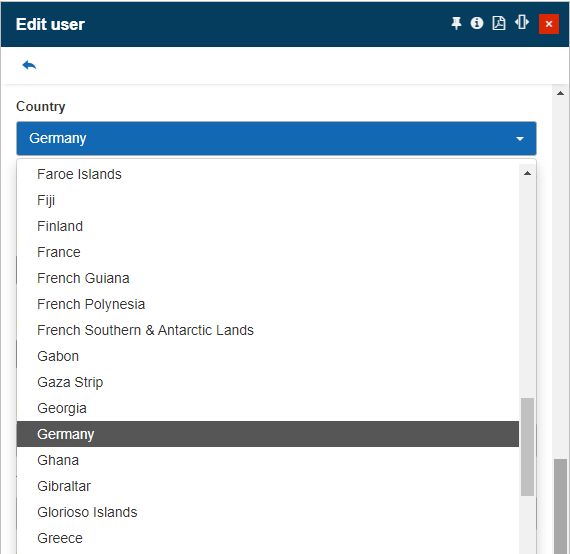The width and height of the screenshot is (570, 554).
Task: Close the Edit user panel
Action: click(x=549, y=24)
